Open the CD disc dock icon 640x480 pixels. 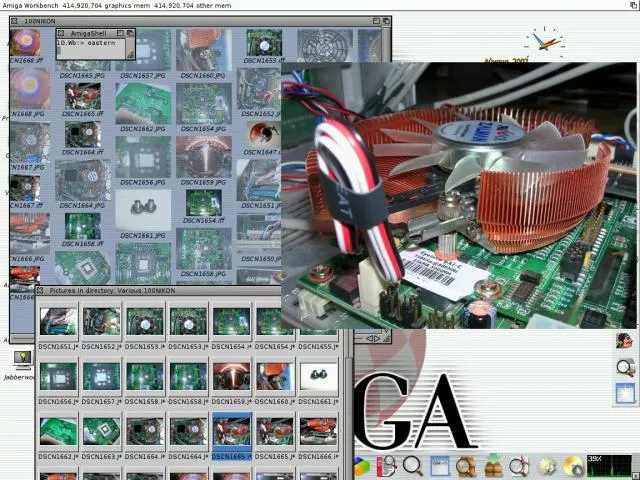tap(572, 466)
